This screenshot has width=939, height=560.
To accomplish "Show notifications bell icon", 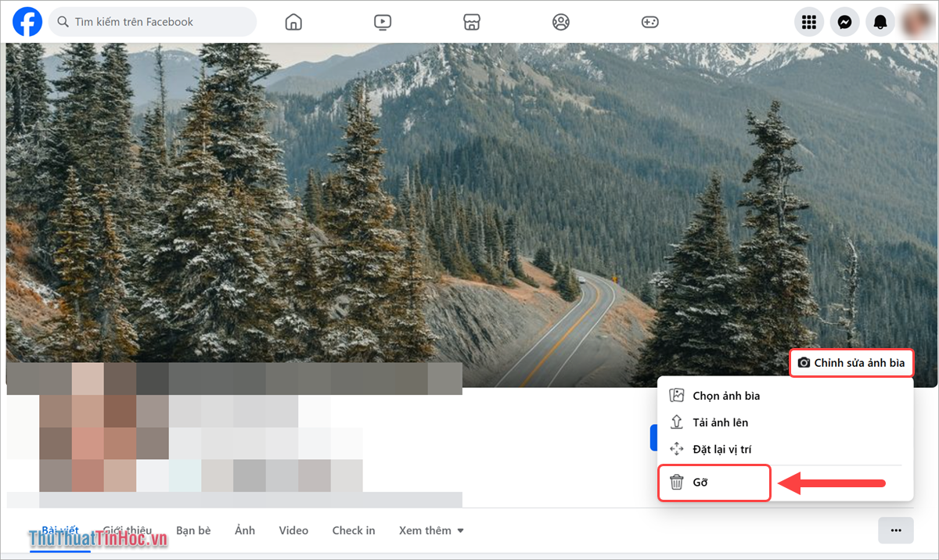I will [x=881, y=22].
